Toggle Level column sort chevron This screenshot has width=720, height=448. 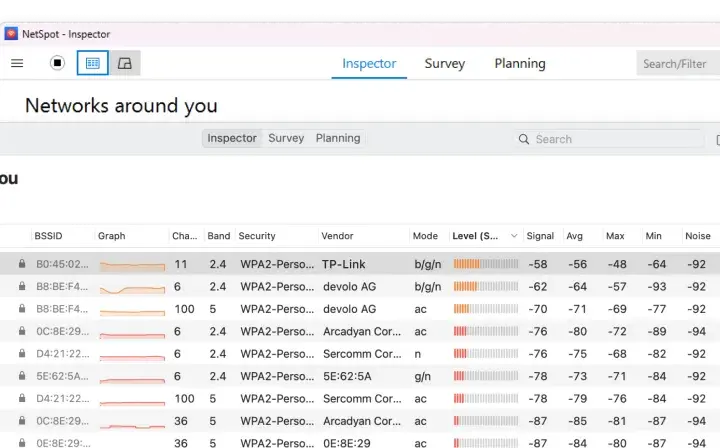pos(514,235)
